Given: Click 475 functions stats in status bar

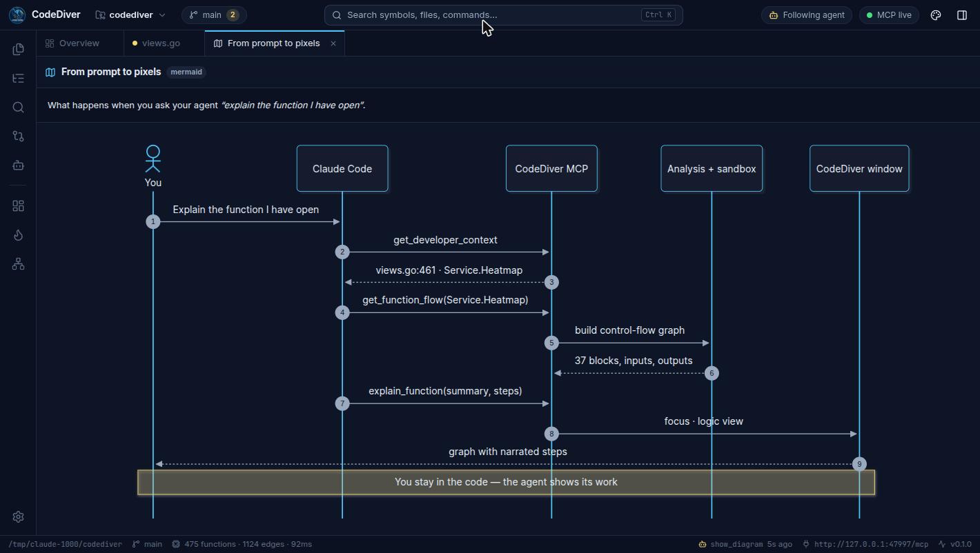Looking at the screenshot, I should [242, 544].
